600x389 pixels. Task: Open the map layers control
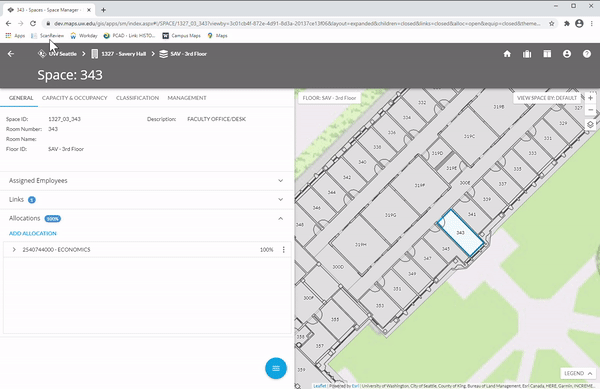pyautogui.click(x=590, y=125)
